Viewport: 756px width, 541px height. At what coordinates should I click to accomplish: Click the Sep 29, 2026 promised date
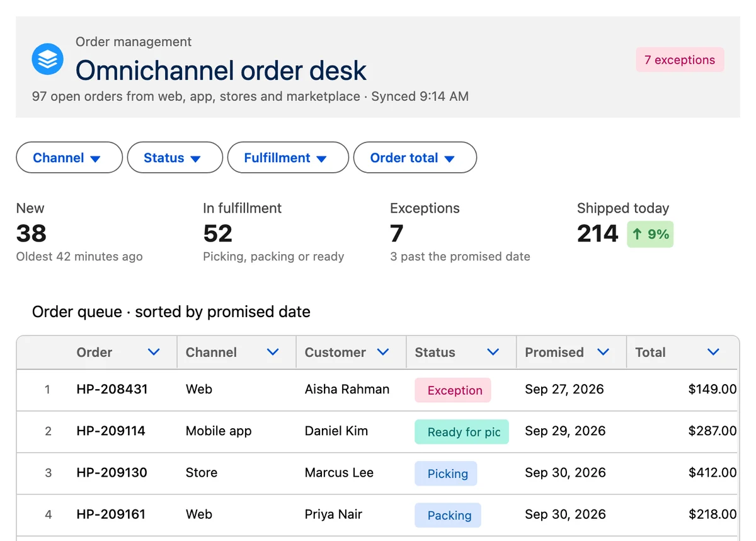[x=565, y=431]
